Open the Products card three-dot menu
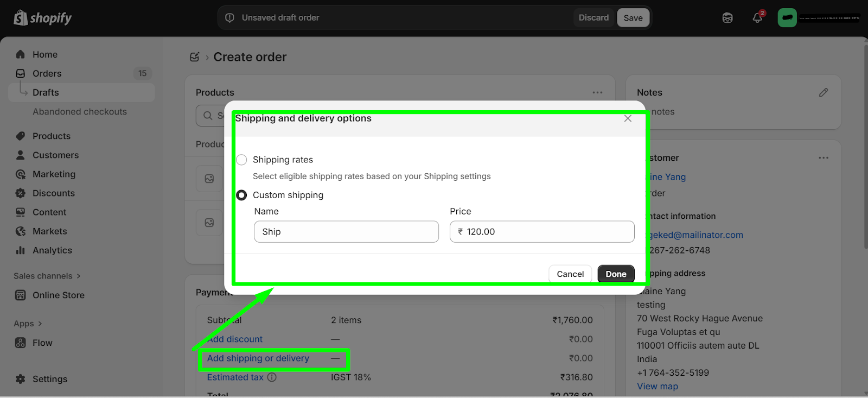868x398 pixels. (597, 93)
